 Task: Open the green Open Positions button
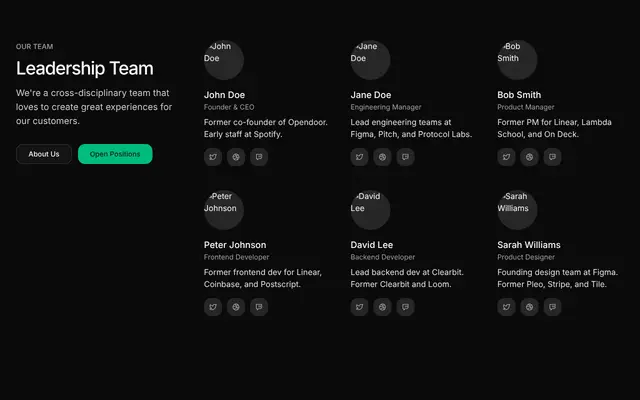pos(115,154)
